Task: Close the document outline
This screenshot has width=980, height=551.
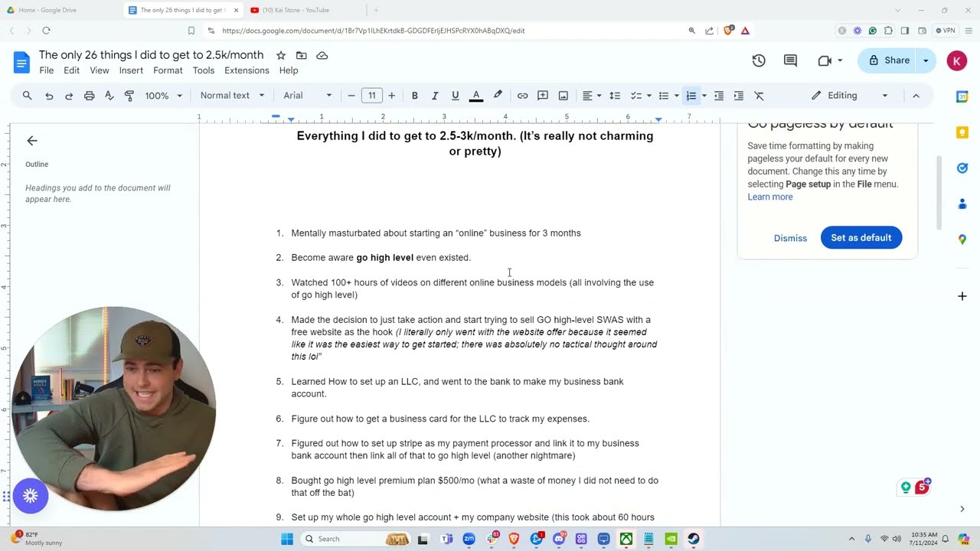Action: tap(32, 141)
